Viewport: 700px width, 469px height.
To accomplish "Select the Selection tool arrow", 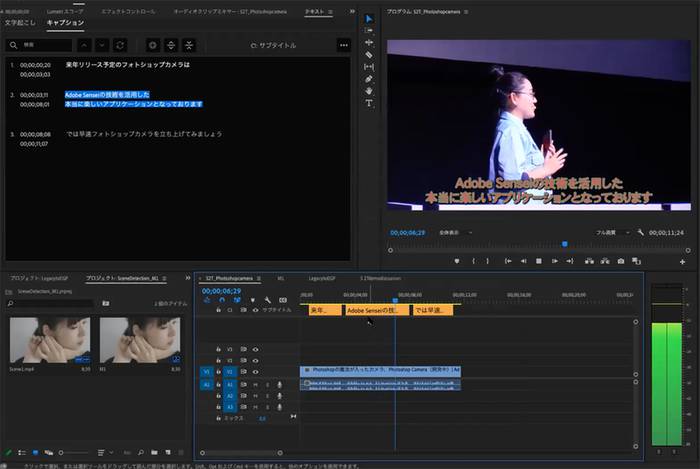I will [x=369, y=19].
